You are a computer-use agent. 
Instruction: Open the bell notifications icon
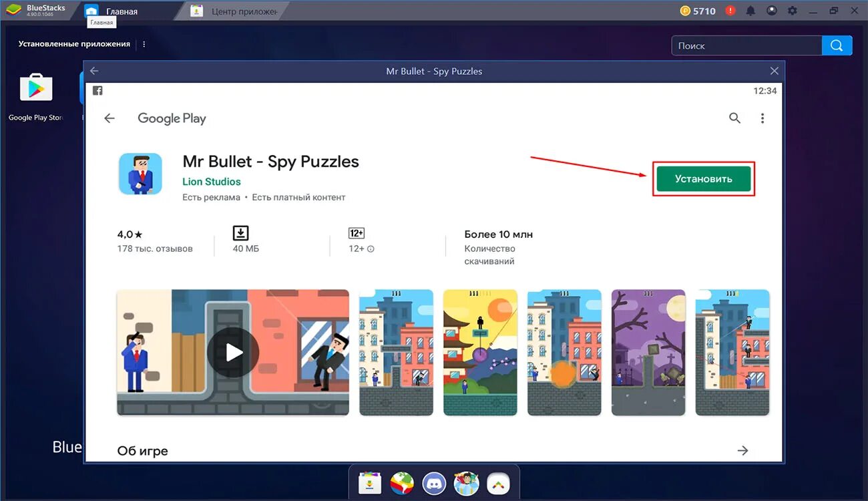pyautogui.click(x=751, y=11)
